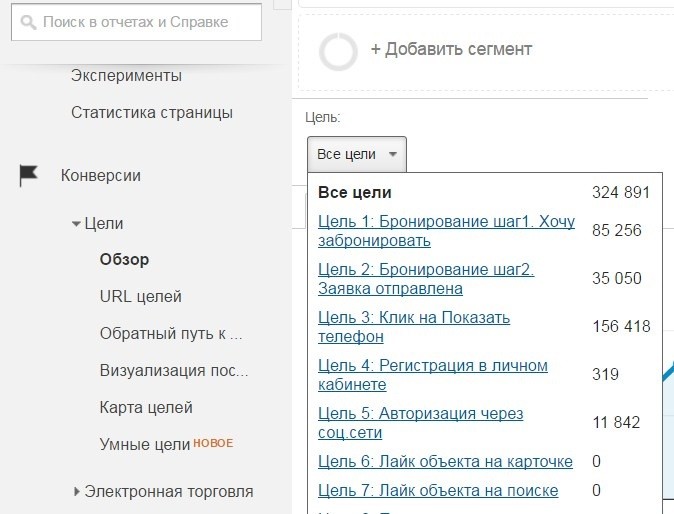Open the Конверсии section
This screenshot has width=674, height=514.
coord(101,175)
